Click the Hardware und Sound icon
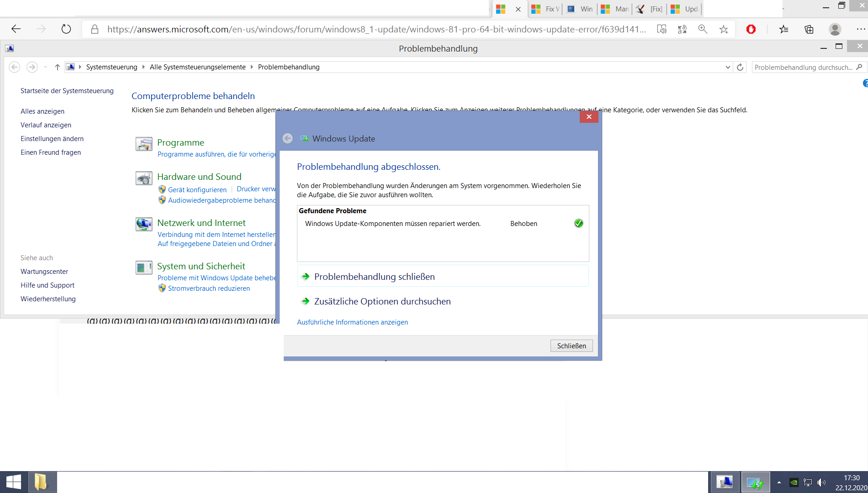Image resolution: width=868 pixels, height=493 pixels. 144,178
